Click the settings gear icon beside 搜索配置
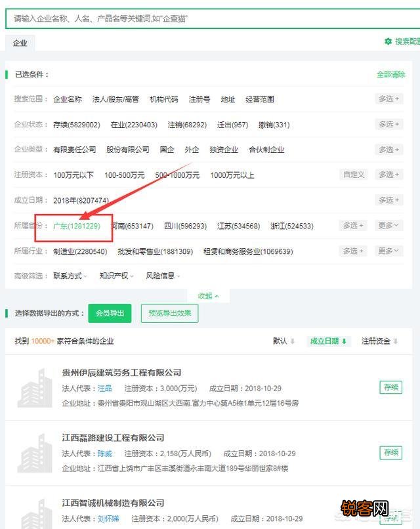The width and height of the screenshot is (420, 529). (x=388, y=41)
